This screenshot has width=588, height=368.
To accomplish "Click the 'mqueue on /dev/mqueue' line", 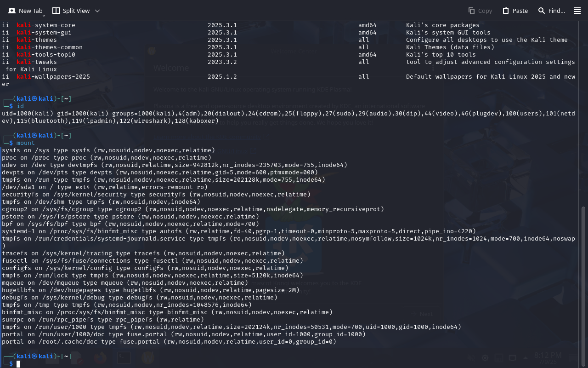I will (x=125, y=283).
